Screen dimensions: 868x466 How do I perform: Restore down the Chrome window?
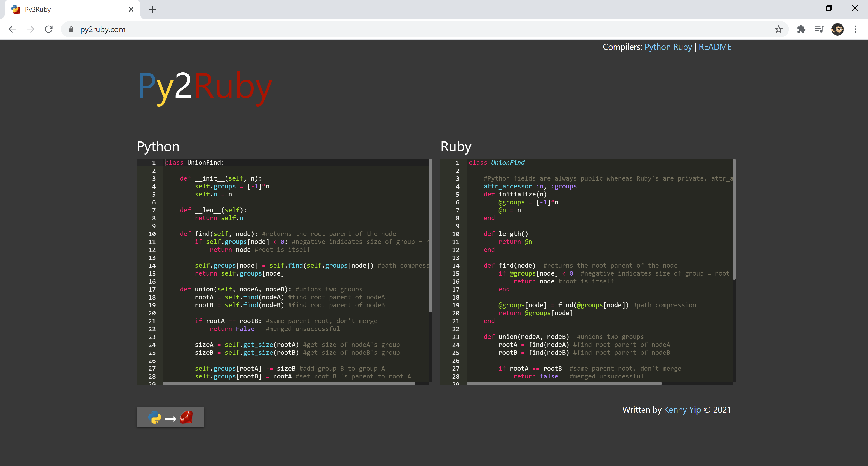point(829,8)
